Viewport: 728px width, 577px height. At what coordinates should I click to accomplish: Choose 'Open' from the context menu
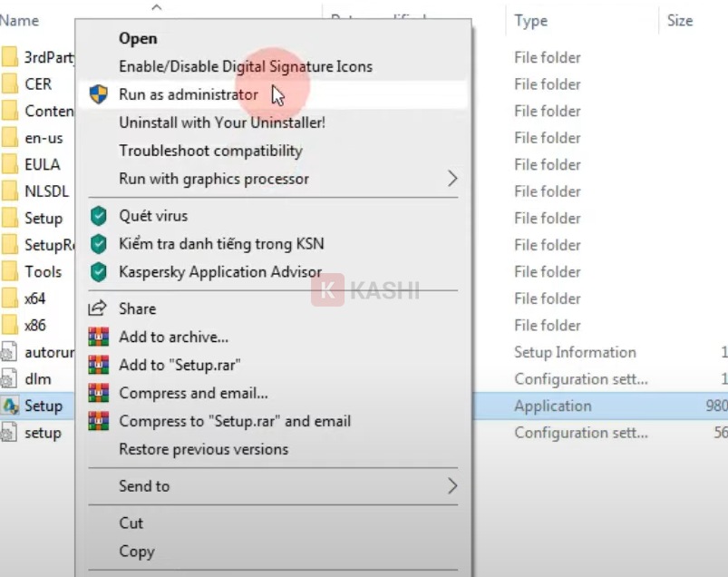point(138,39)
